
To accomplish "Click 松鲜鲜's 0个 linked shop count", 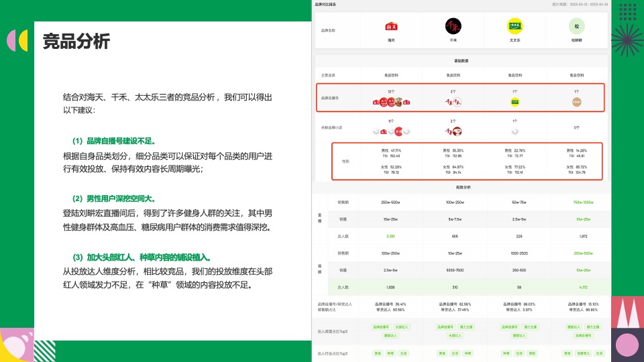I will (576, 127).
